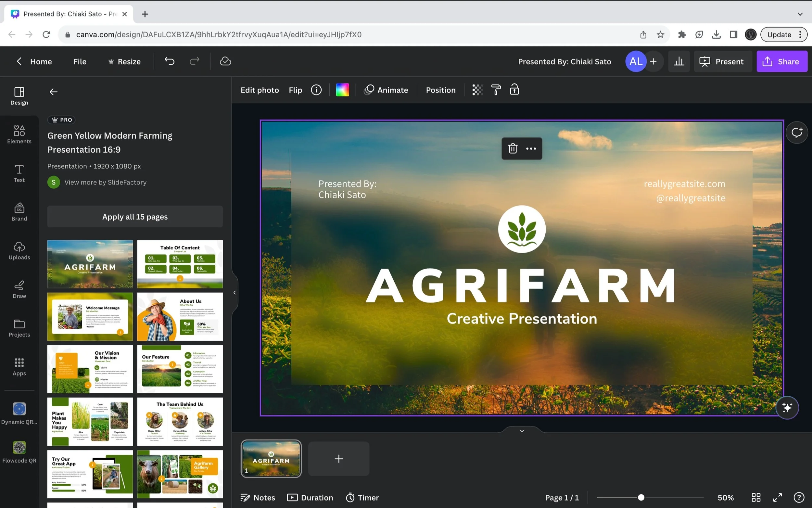Click the purple Share button

(781, 61)
